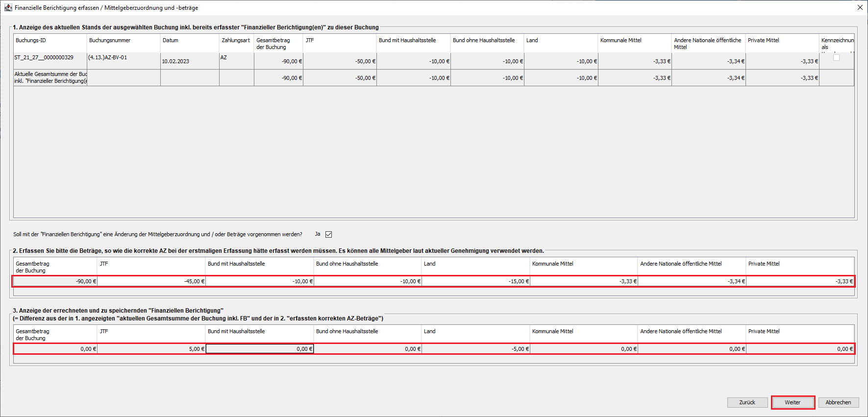This screenshot has width=868, height=417.
Task: Select the Land field showing -15,00 €
Action: [x=475, y=281]
